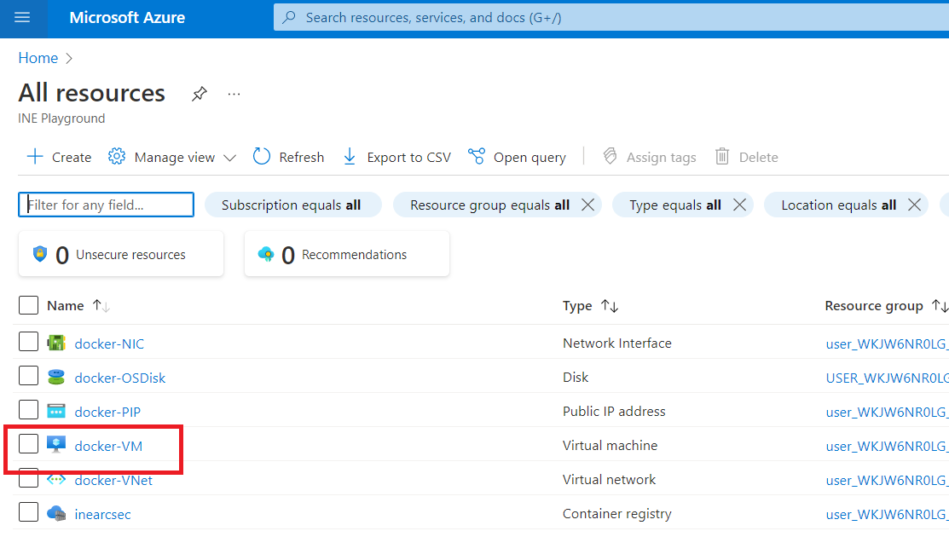Pin All resources to dashboard
This screenshot has width=949, height=560.
(x=199, y=94)
